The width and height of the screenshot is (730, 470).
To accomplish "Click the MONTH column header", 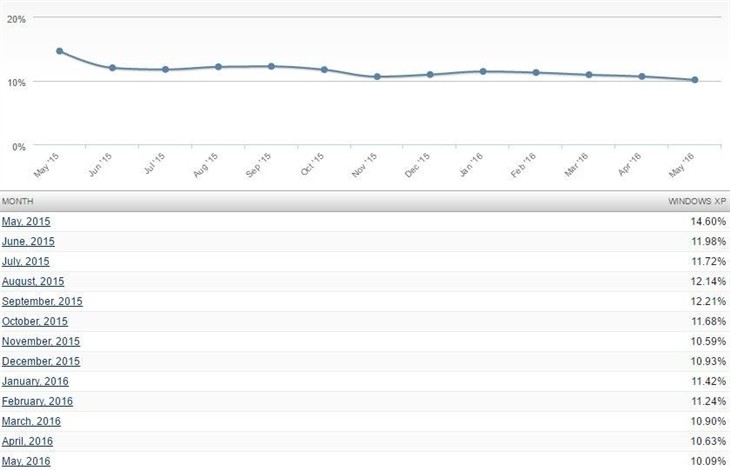I will click(x=17, y=201).
